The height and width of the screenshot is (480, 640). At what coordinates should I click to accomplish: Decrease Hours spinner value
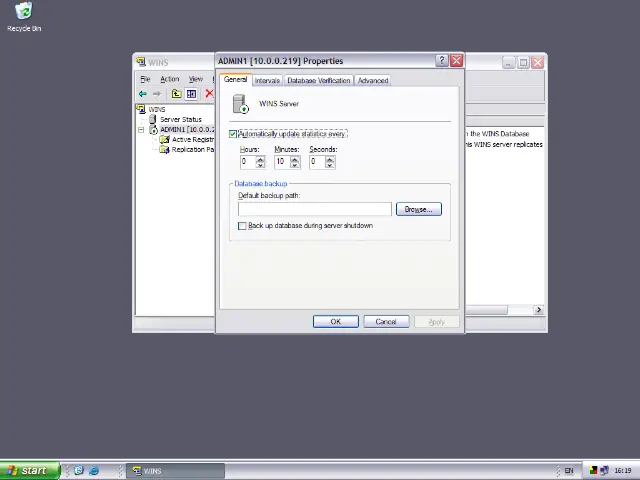(x=260, y=165)
